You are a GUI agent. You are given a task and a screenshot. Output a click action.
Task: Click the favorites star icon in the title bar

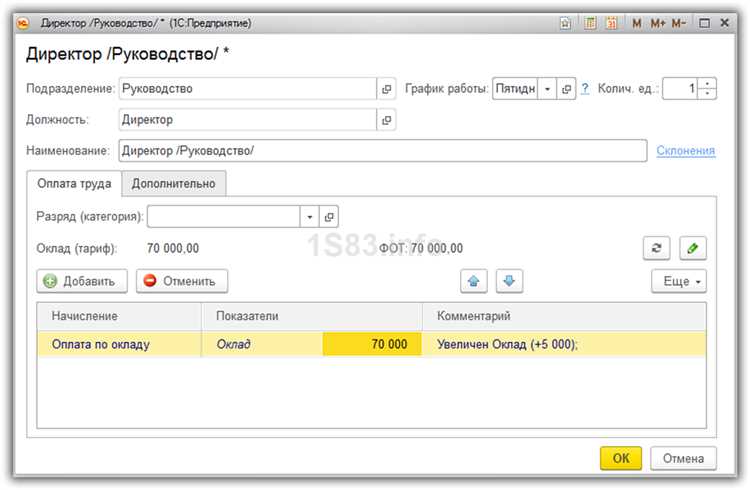pos(565,23)
